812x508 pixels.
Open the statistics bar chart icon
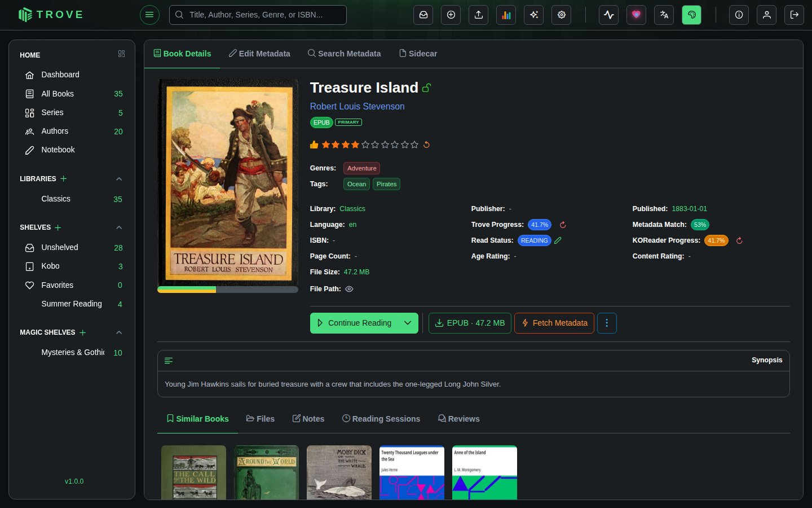click(x=506, y=15)
